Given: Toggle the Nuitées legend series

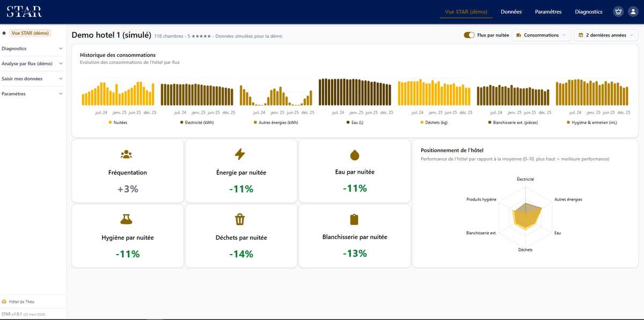Looking at the screenshot, I should (118, 123).
